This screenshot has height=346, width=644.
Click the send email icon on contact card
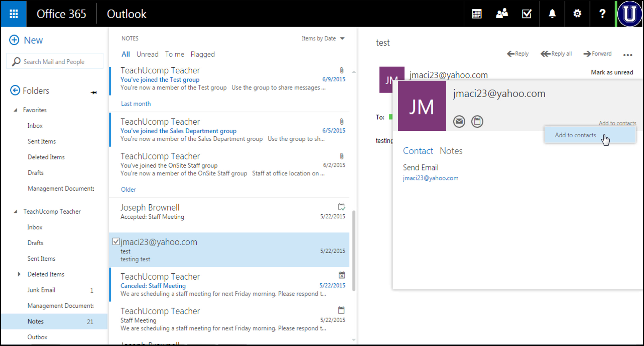(x=459, y=121)
